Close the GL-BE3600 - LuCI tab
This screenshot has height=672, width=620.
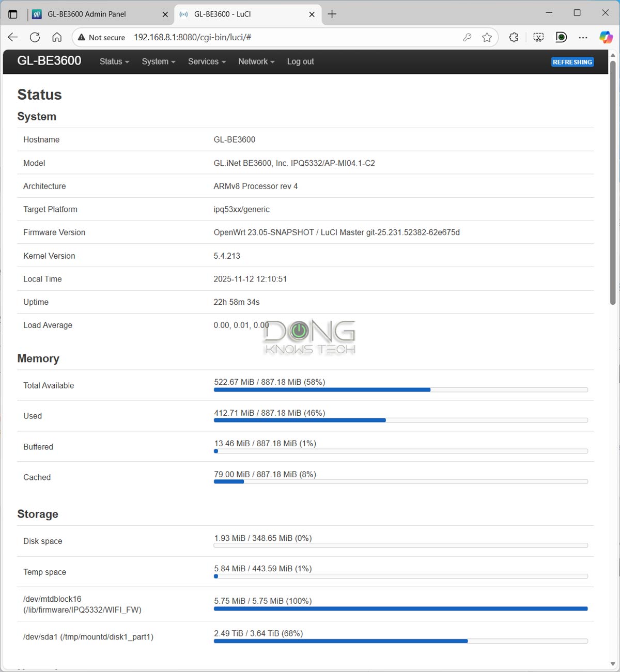312,14
